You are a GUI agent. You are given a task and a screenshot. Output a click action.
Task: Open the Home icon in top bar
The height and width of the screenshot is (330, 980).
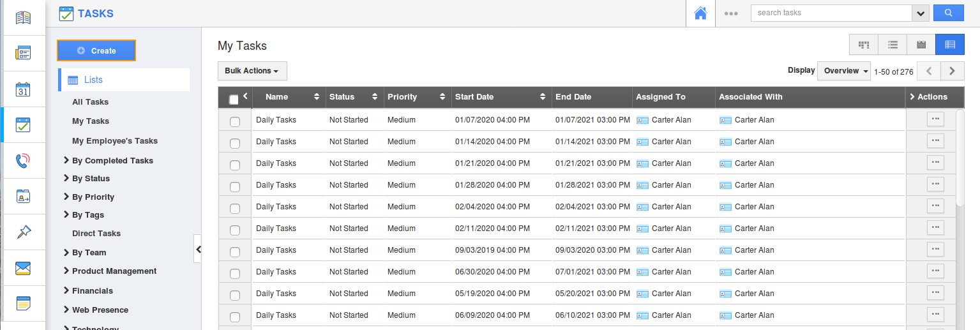pyautogui.click(x=700, y=13)
